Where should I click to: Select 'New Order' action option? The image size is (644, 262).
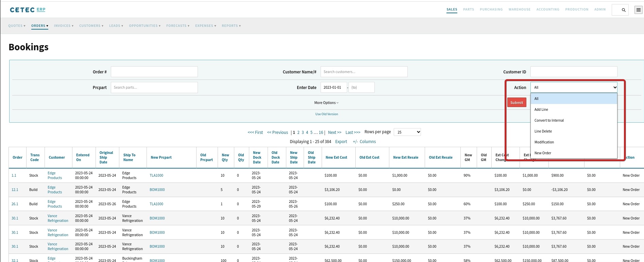[574, 153]
